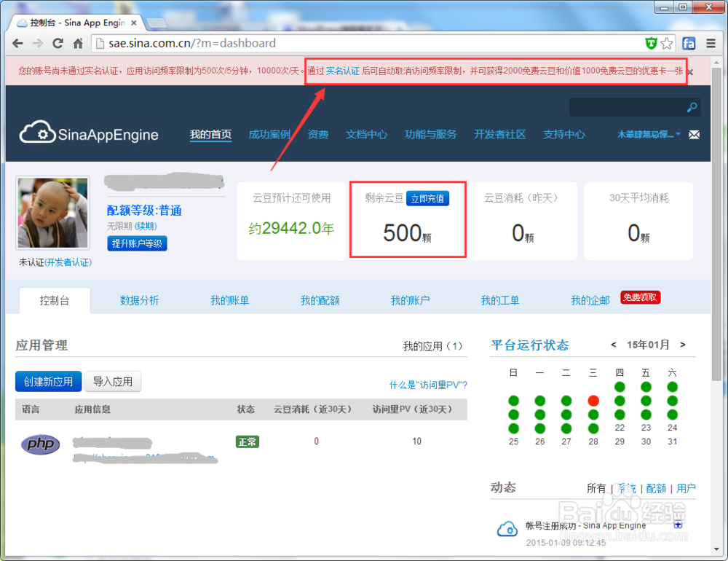
Task: Bookmark this page with the star icon
Action: coord(667,43)
